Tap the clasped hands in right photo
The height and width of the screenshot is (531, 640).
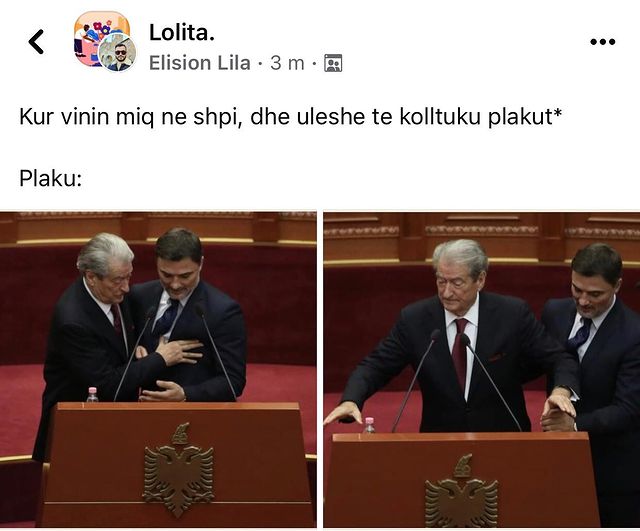(x=559, y=411)
